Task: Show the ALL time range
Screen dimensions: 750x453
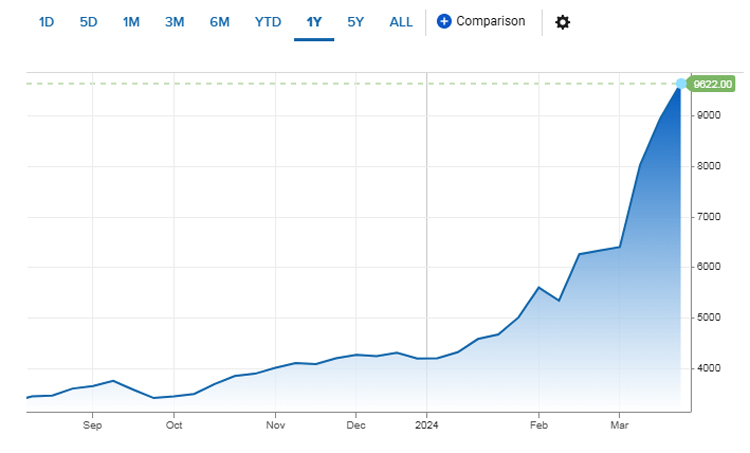Action: 401,22
